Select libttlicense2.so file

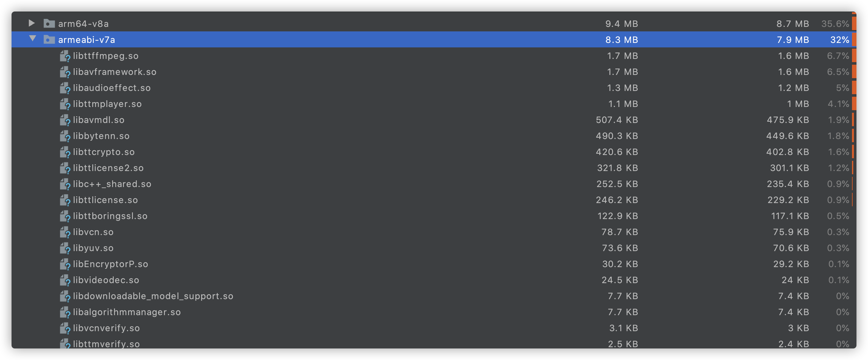pos(434,168)
